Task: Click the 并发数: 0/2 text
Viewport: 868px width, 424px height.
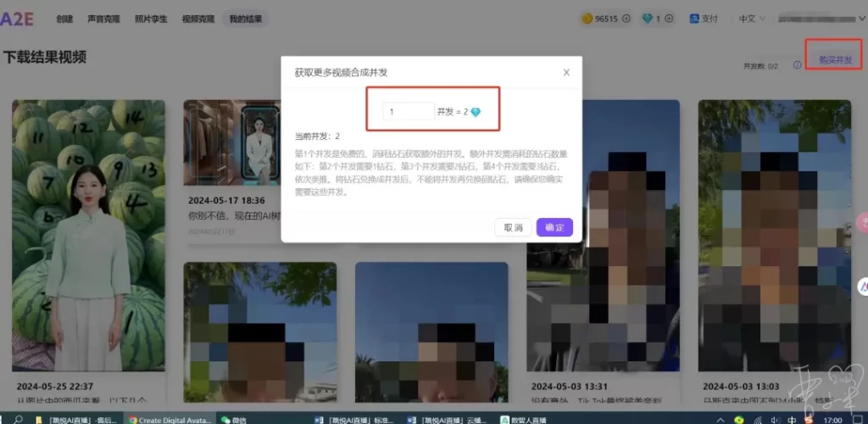Action: click(760, 66)
